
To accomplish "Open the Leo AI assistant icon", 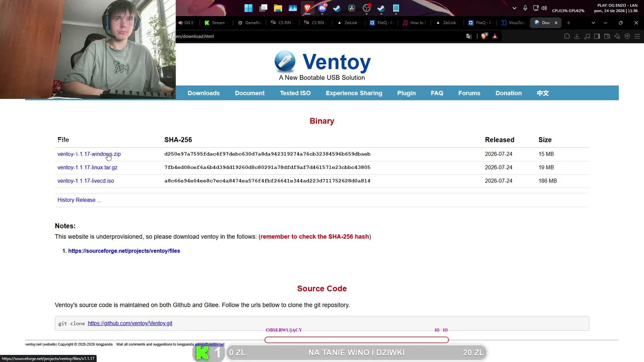I will point(617,36).
